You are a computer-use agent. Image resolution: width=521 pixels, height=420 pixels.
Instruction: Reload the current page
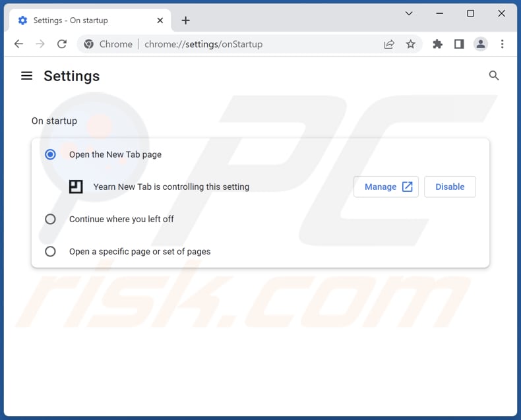[x=62, y=44]
